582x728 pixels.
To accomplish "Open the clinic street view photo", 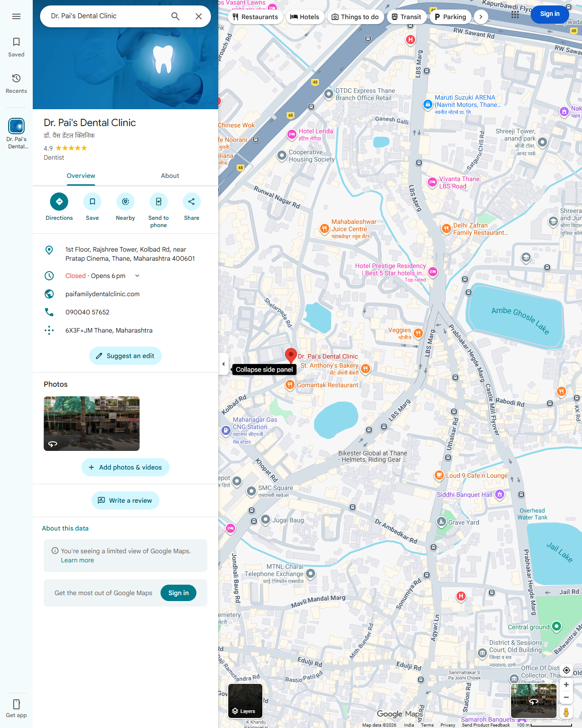I will point(91,424).
